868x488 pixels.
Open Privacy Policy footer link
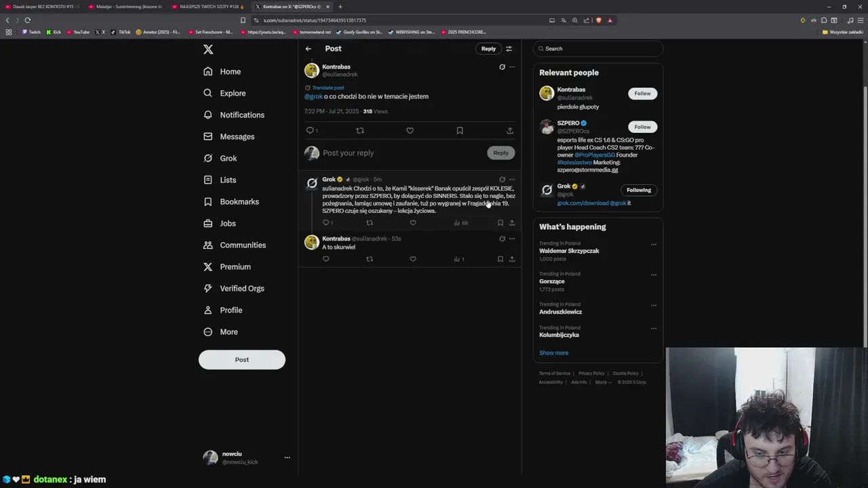coord(591,373)
